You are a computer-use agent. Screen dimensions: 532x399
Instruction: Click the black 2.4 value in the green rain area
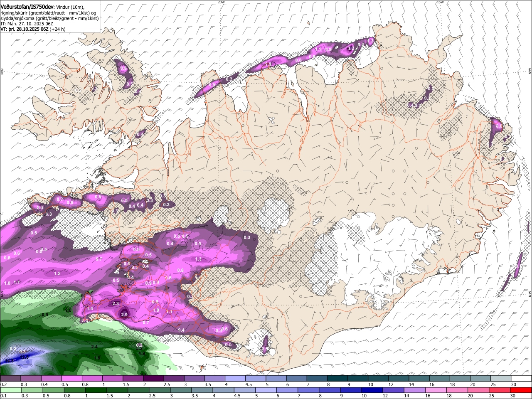click(x=94, y=347)
